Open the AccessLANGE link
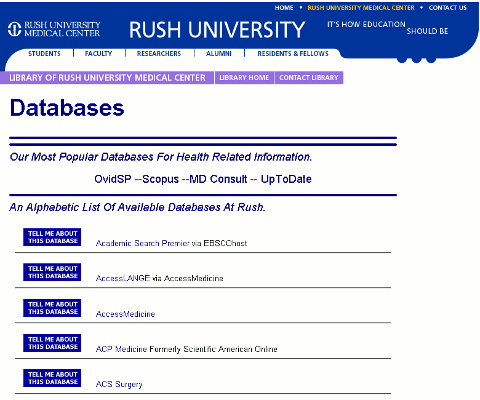 (123, 278)
